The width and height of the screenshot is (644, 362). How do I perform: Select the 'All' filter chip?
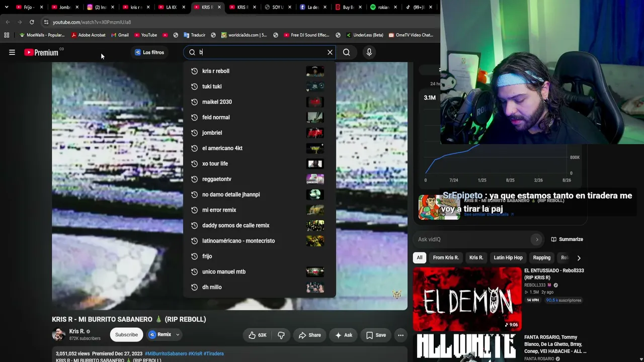coord(420,257)
